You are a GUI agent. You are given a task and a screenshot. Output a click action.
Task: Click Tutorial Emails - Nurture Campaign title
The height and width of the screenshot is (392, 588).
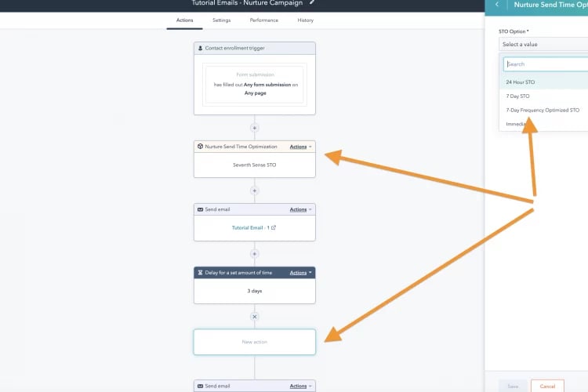[x=247, y=3]
